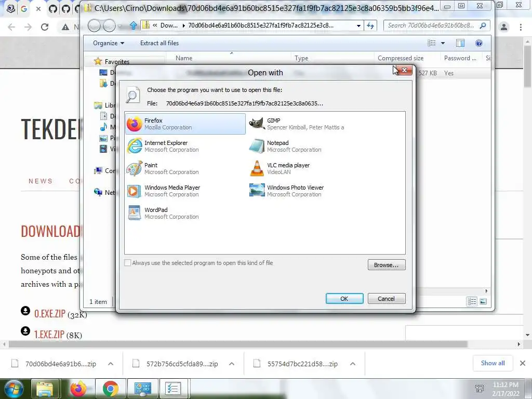Download 1.EXE.ZIP link

(49, 334)
